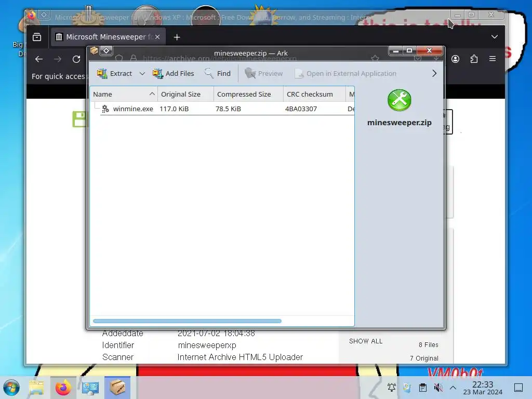This screenshot has height=399, width=532.
Task: Click the 117.0 KiB original size cell
Action: pos(174,109)
